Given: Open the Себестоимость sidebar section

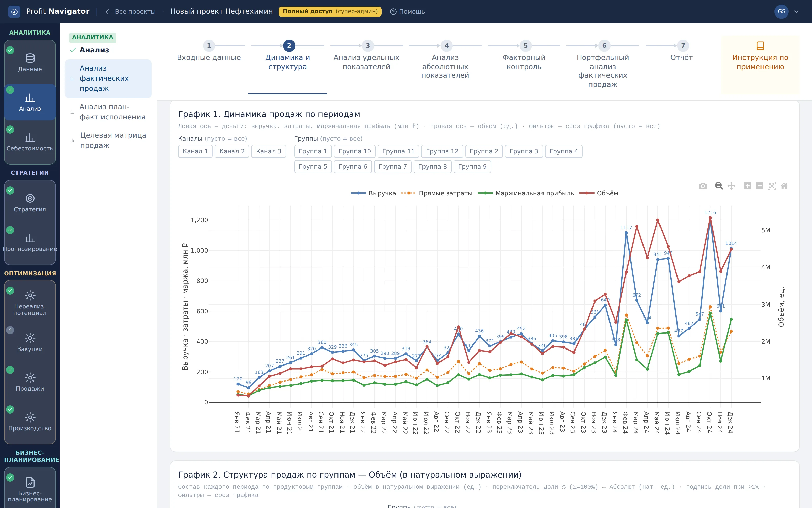Looking at the screenshot, I should 30,142.
